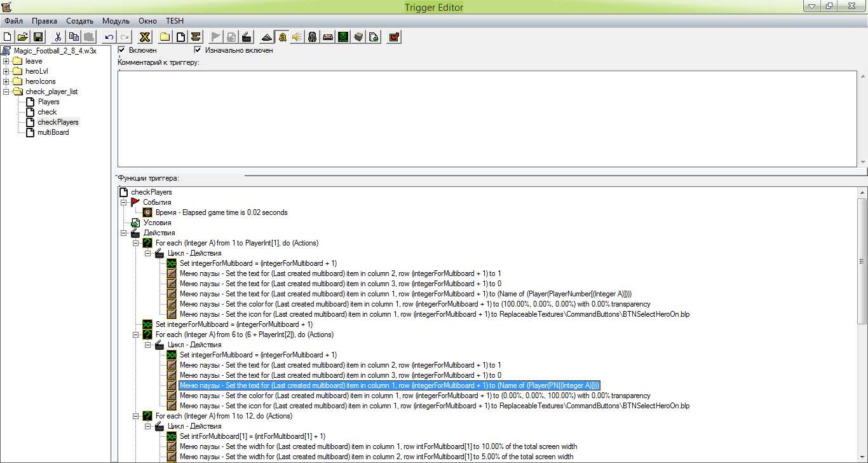This screenshot has height=463, width=868.
Task: Collapse the check_player_list folder
Action: pyautogui.click(x=6, y=92)
